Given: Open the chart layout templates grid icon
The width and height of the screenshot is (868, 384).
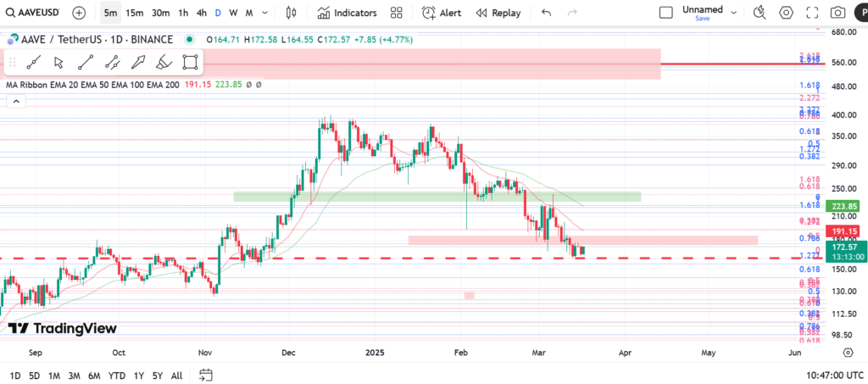Looking at the screenshot, I should click(397, 13).
